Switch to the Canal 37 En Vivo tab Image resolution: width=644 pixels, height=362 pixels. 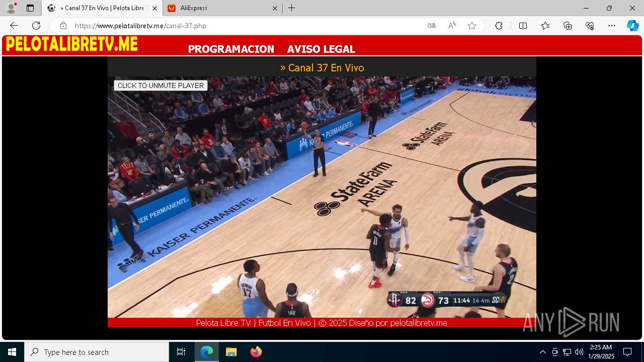coord(102,8)
